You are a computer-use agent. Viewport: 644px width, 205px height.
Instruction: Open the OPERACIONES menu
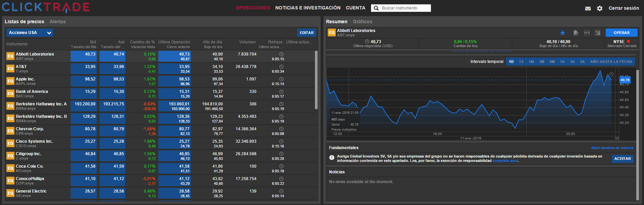[x=253, y=8]
